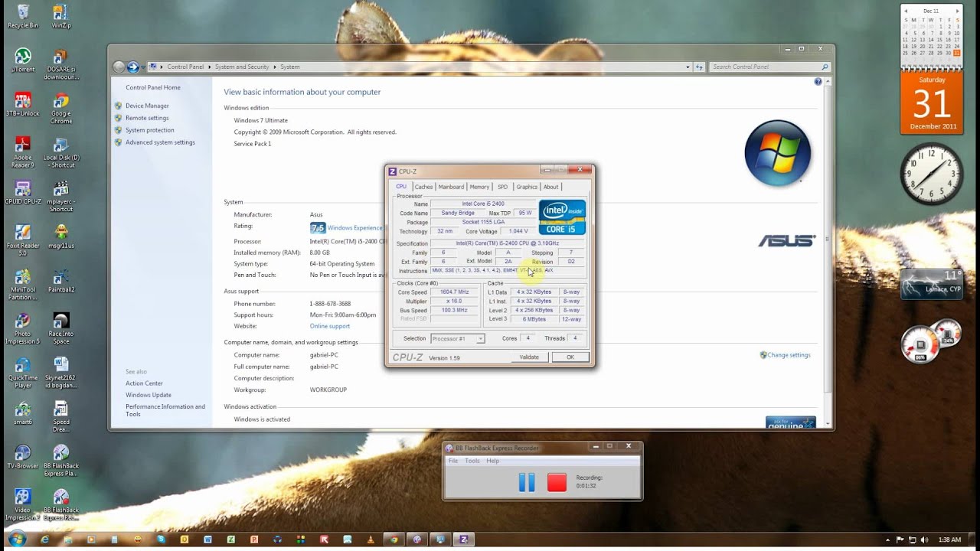The height and width of the screenshot is (551, 980).
Task: Click the Search Control Panel field
Action: point(769,67)
